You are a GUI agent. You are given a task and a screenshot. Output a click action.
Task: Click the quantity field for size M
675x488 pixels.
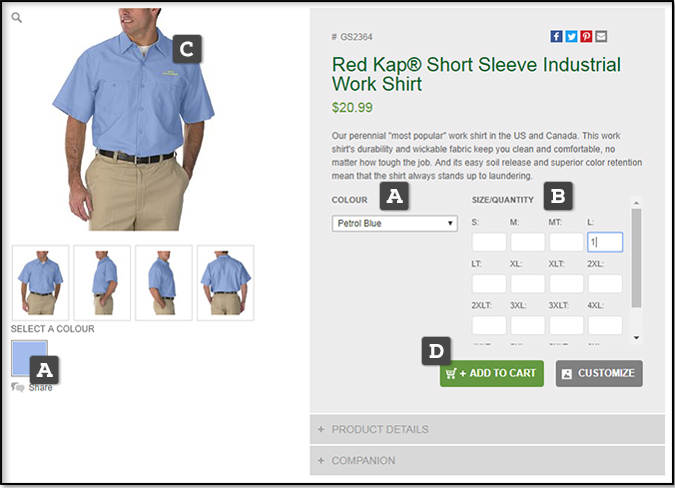(528, 242)
